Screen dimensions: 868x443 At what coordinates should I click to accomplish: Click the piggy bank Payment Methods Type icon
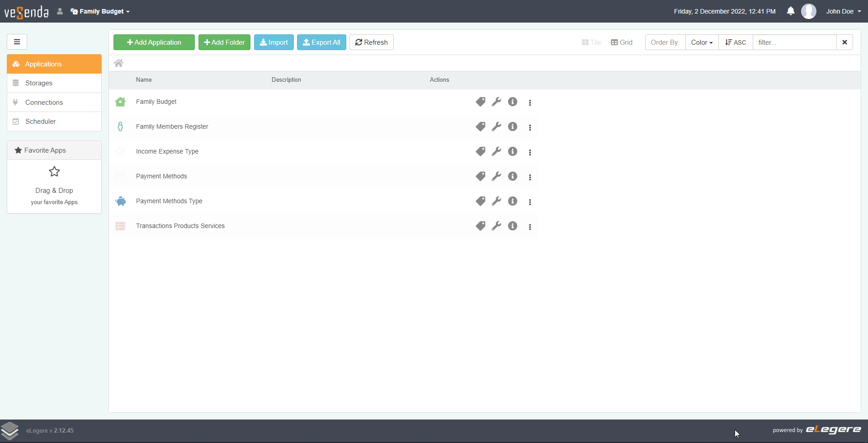point(120,201)
